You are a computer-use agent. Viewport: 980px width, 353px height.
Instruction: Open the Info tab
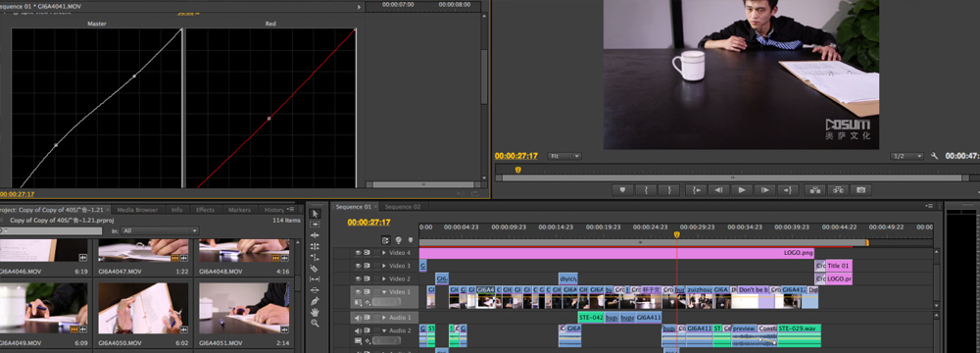(176, 210)
